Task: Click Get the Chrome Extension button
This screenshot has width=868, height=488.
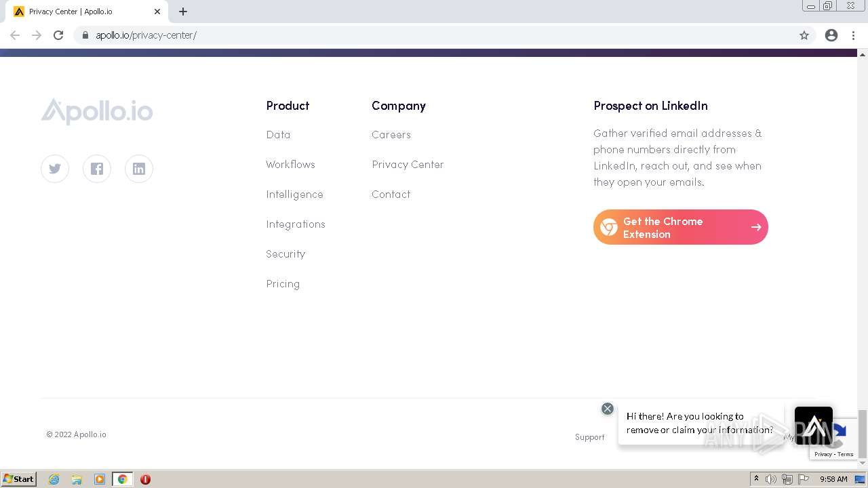Action: (681, 227)
